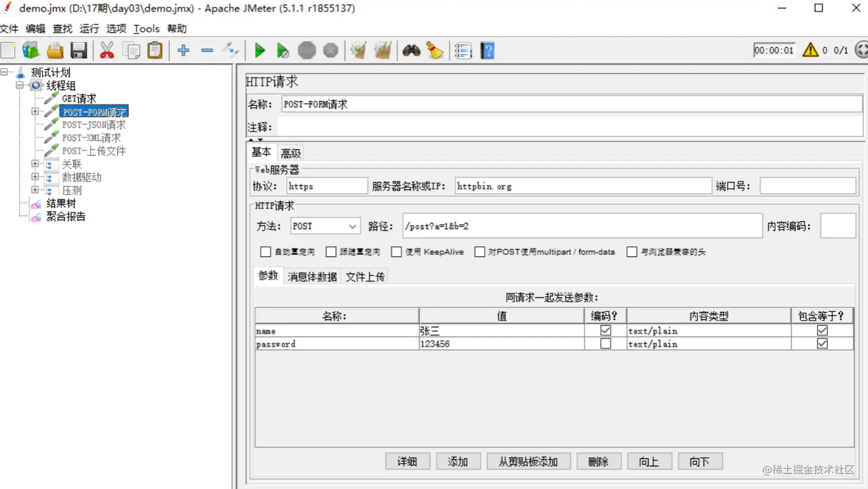Click the Open file folder icon
Image resolution: width=868 pixels, height=489 pixels.
click(x=55, y=51)
